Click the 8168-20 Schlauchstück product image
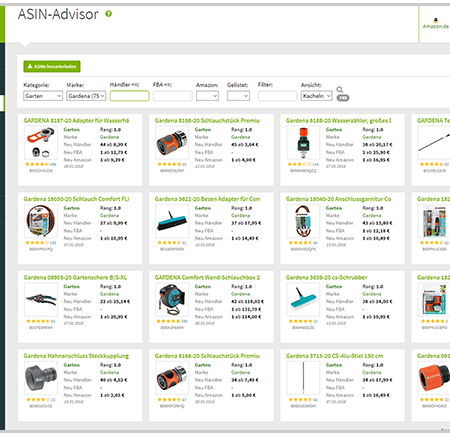The height and width of the screenshot is (434, 450). [x=172, y=378]
